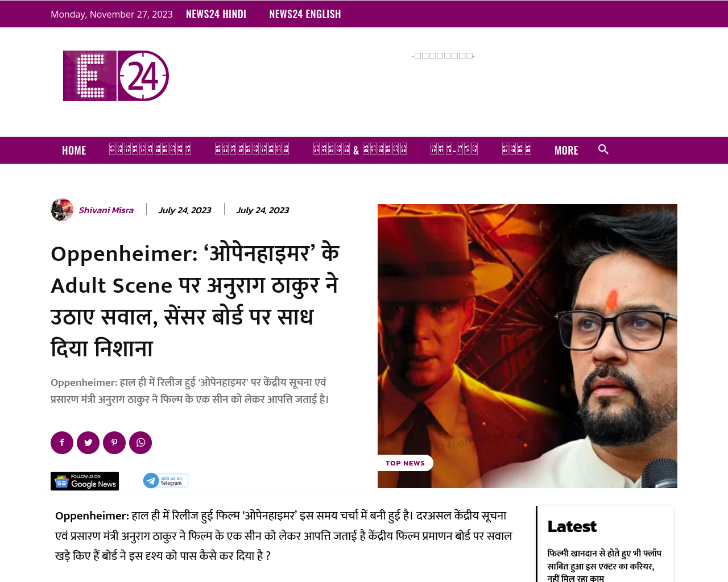Image resolution: width=728 pixels, height=582 pixels.
Task: Share article on Facebook
Action: coord(62,443)
